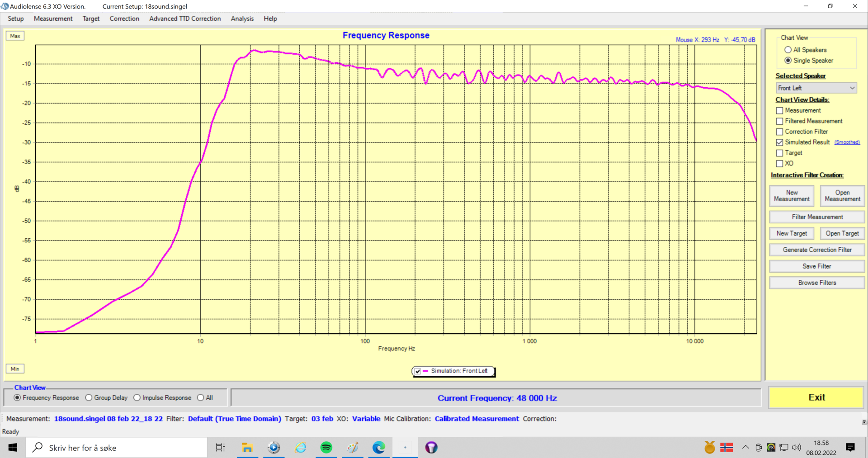The height and width of the screenshot is (458, 868).
Task: Open Internet Explorer from the taskbar
Action: [x=300, y=448]
